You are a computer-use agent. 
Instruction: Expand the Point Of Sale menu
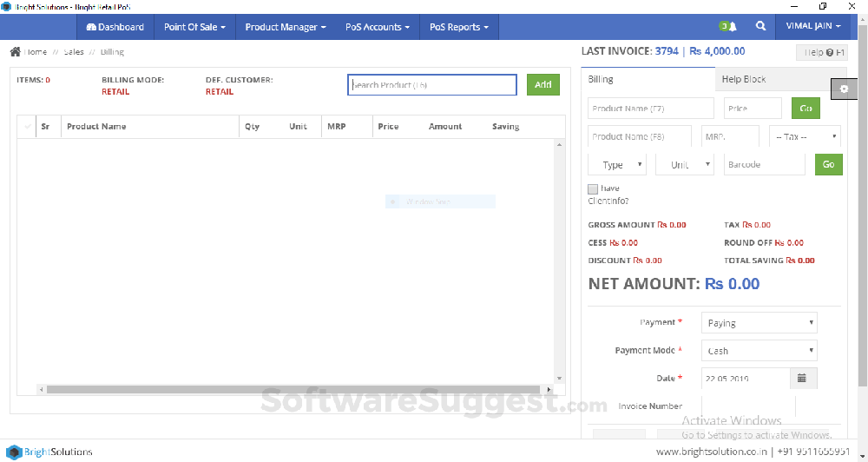(194, 27)
